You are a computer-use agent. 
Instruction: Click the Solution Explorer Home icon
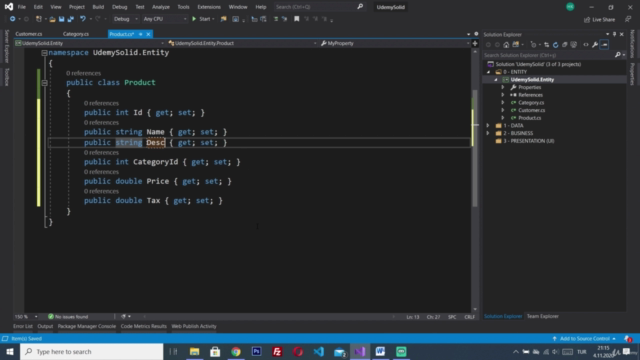[506, 45]
